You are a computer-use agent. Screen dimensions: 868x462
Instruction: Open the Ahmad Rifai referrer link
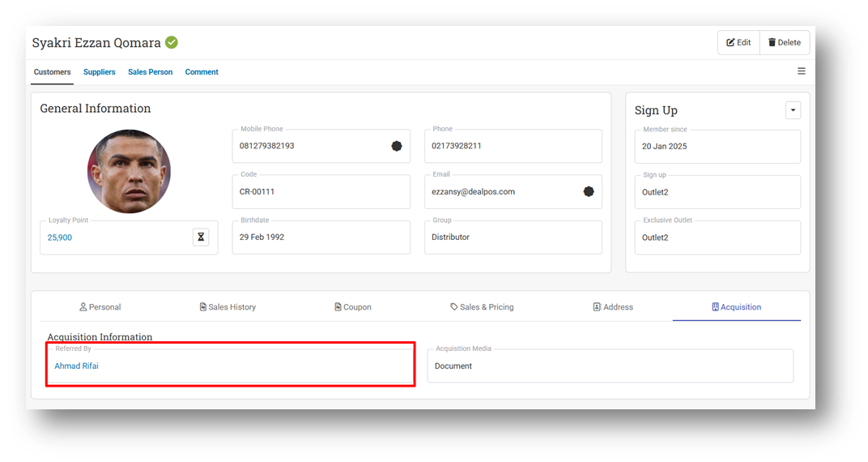[76, 366]
